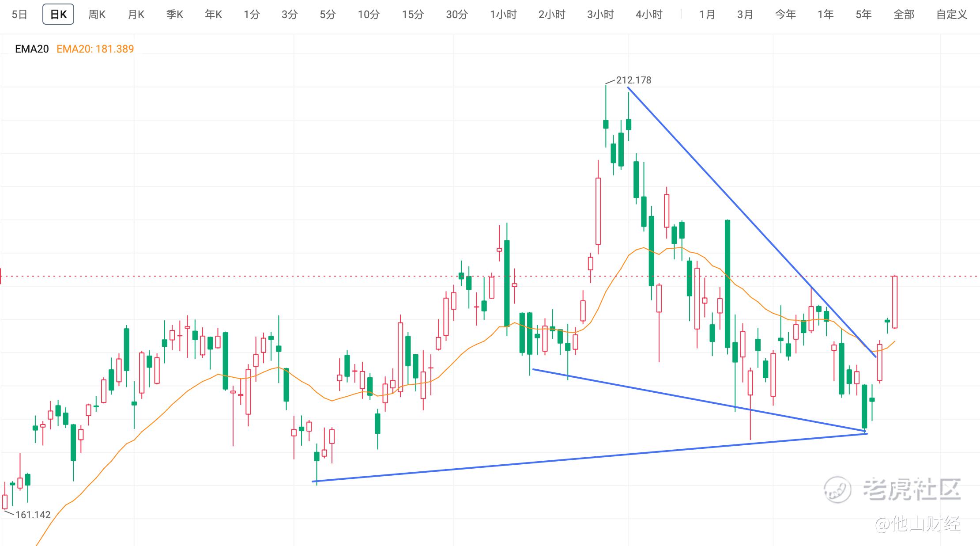Select the 日K daily candlestick tab
The image size is (980, 546).
58,15
